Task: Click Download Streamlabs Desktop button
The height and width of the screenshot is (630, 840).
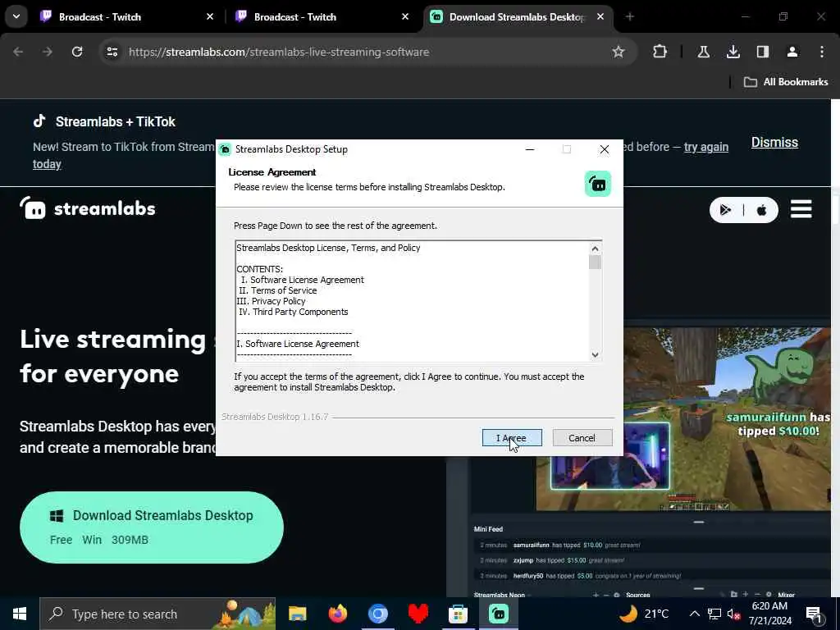Action: click(152, 527)
